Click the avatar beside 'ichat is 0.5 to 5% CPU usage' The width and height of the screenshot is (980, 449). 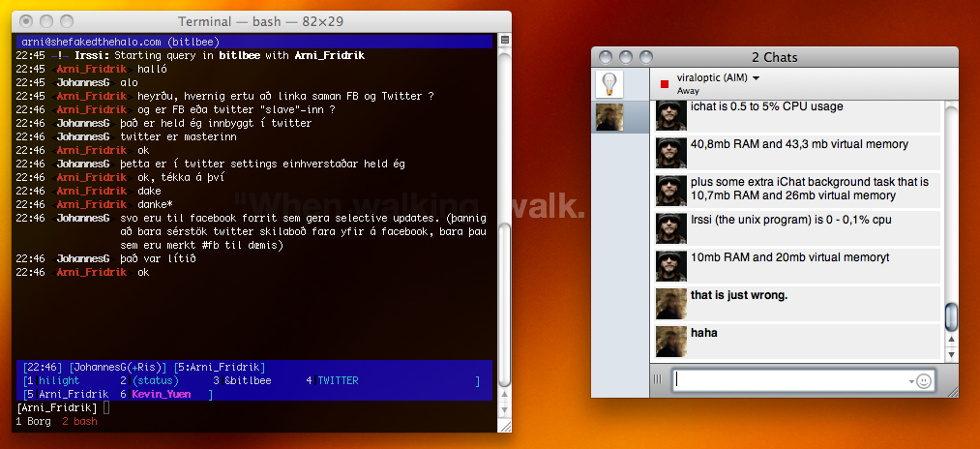click(x=671, y=115)
